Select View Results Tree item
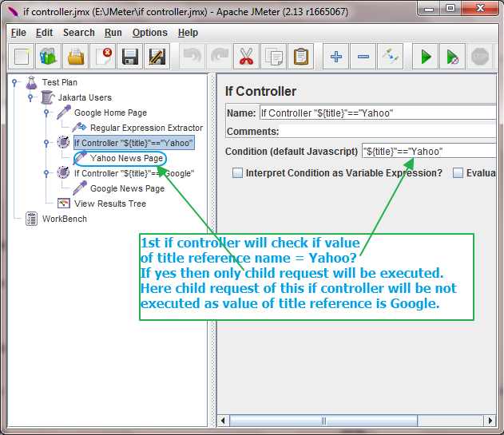Screen dimensions: 504x435 [x=110, y=204]
